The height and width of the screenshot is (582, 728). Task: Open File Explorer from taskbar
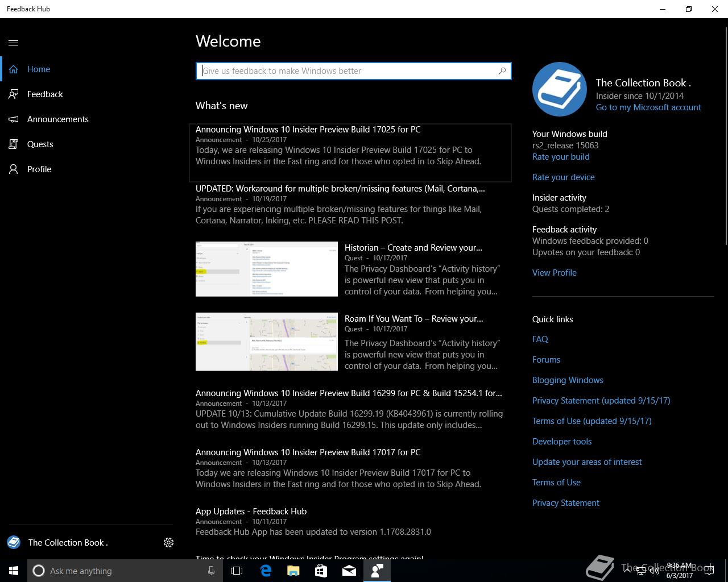(293, 571)
